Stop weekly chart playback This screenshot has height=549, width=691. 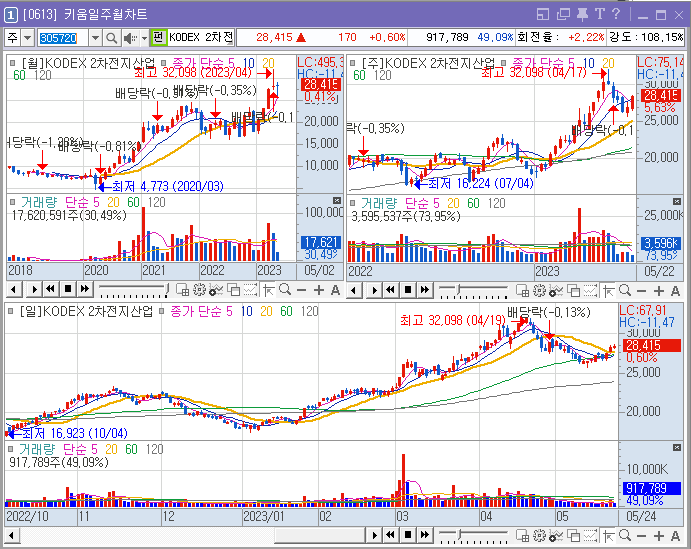click(x=408, y=290)
